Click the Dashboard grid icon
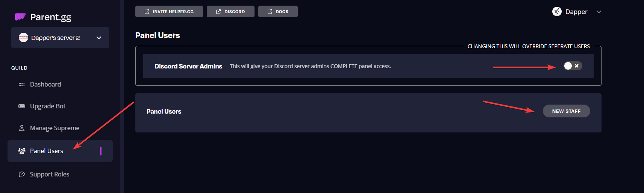This screenshot has height=193, width=644. (22, 85)
